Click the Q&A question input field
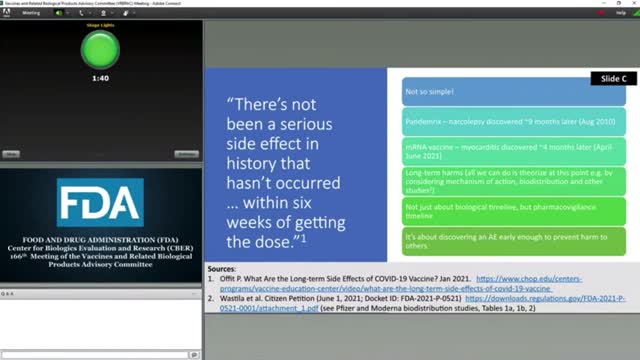The image size is (640, 360). pyautogui.click(x=95, y=355)
